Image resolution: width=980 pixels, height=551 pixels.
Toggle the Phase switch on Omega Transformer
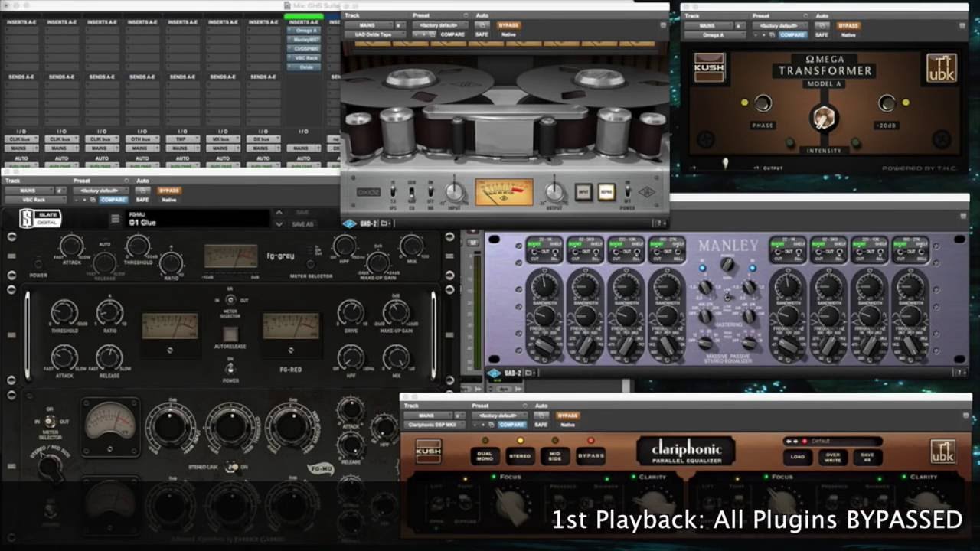click(763, 103)
